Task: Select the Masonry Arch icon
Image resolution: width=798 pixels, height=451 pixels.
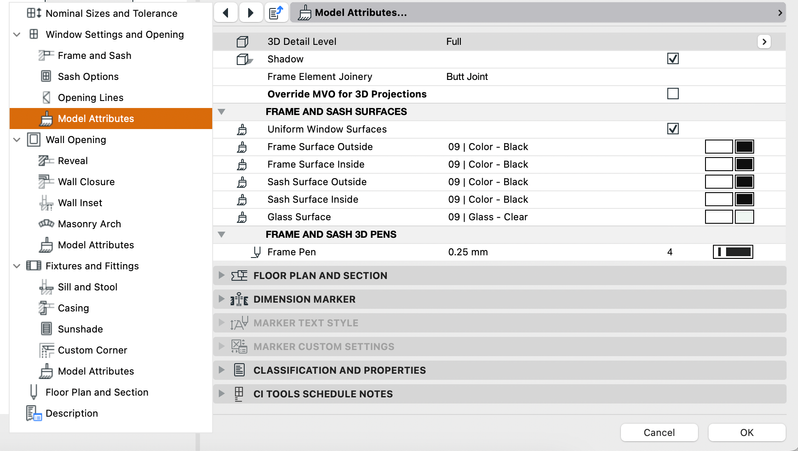Action: coord(46,224)
